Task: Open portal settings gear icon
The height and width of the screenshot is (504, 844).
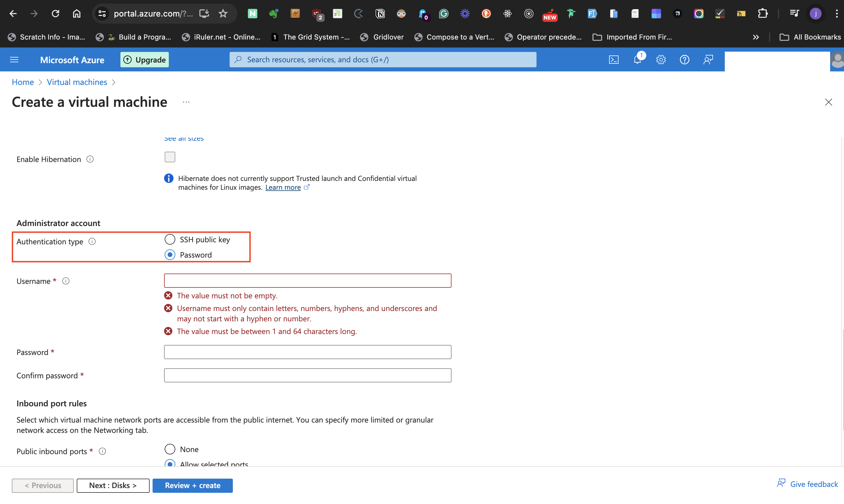Action: pos(661,60)
